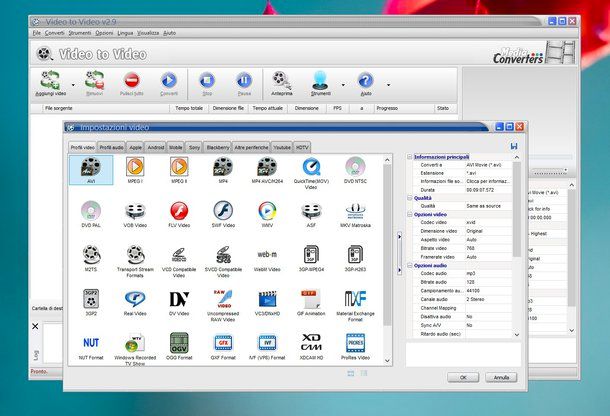Collapse the Informazioni principali section
Viewport: 610px width, 416px height.
tap(410, 157)
